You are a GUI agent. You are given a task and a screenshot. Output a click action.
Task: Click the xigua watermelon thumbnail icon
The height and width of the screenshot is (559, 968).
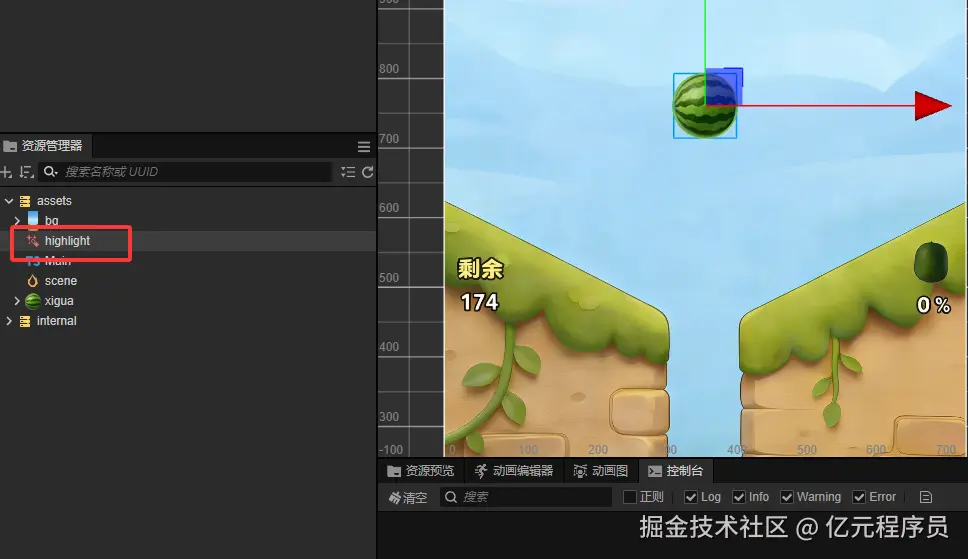(33, 301)
